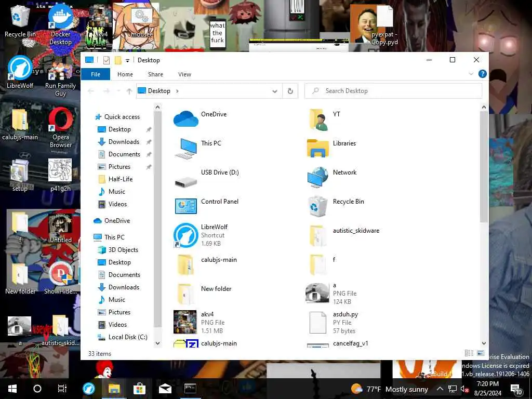Open Task View on the taskbar

pyautogui.click(x=62, y=389)
